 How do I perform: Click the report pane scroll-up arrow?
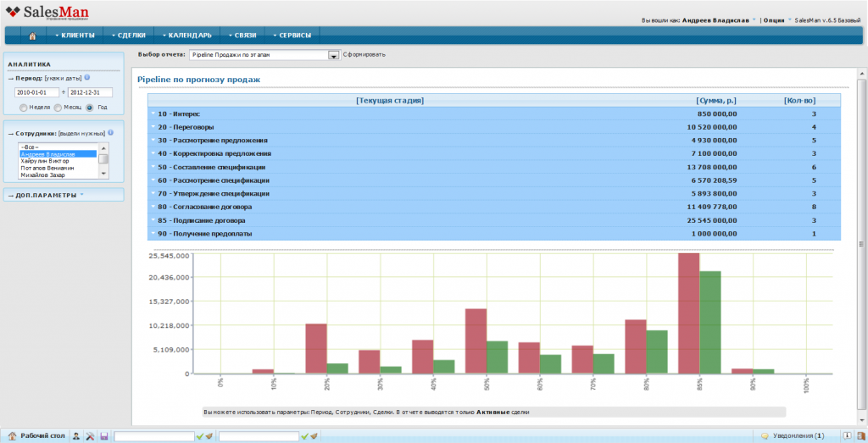[861, 74]
